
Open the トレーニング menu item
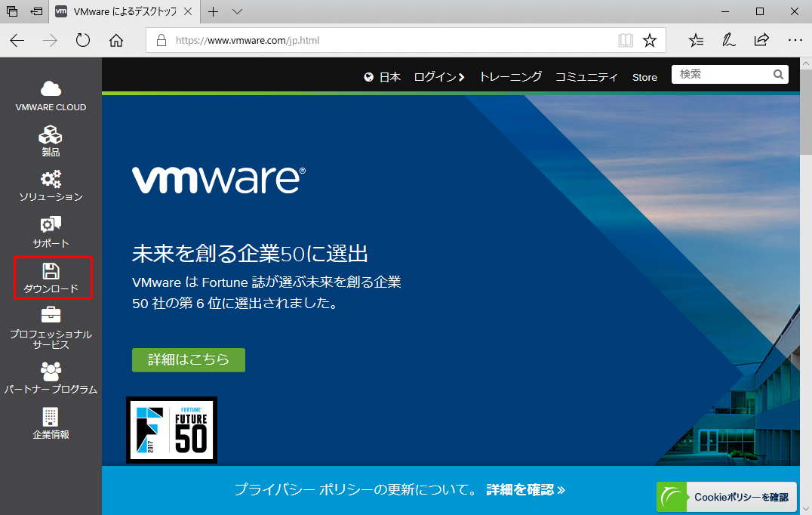[x=511, y=77]
